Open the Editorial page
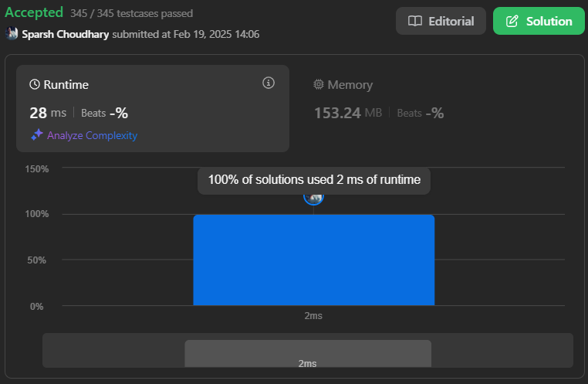This screenshot has width=588, height=384. (x=441, y=22)
